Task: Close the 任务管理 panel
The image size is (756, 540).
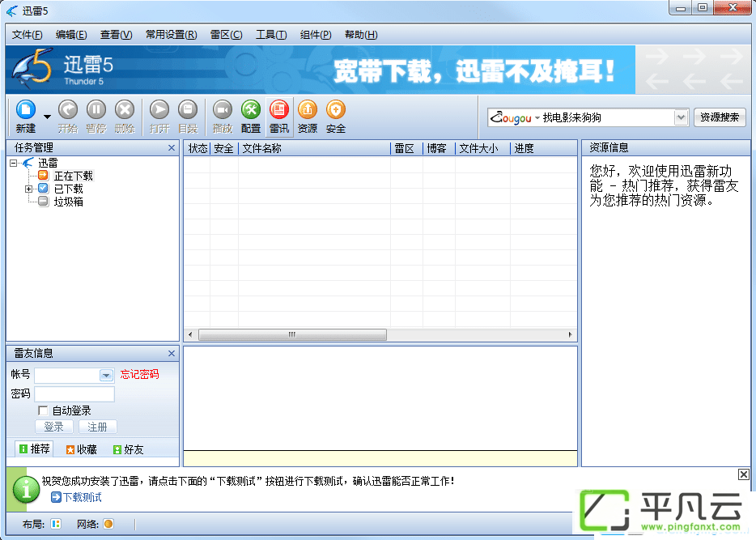Action: point(171,147)
